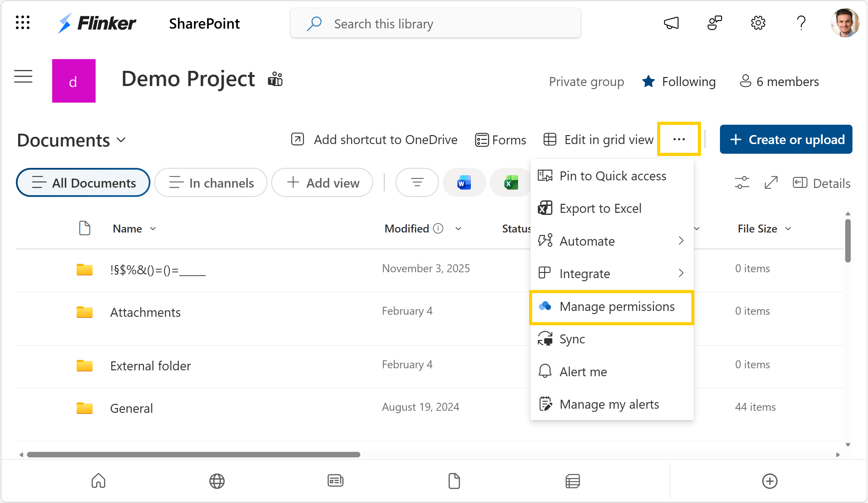Open the filter pane icon
The width and height of the screenshot is (868, 503).
[x=417, y=182]
